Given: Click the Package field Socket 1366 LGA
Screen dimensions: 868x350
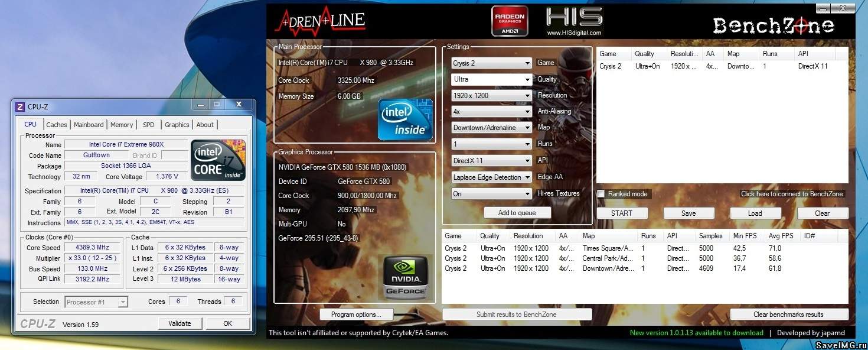Looking at the screenshot, I should coord(125,166).
